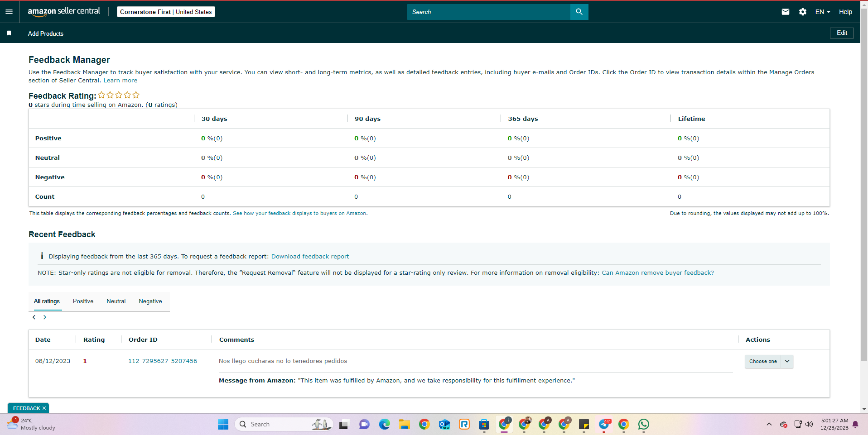Image resolution: width=868 pixels, height=435 pixels.
Task: Go to next feedback page arrow
Action: (x=45, y=317)
